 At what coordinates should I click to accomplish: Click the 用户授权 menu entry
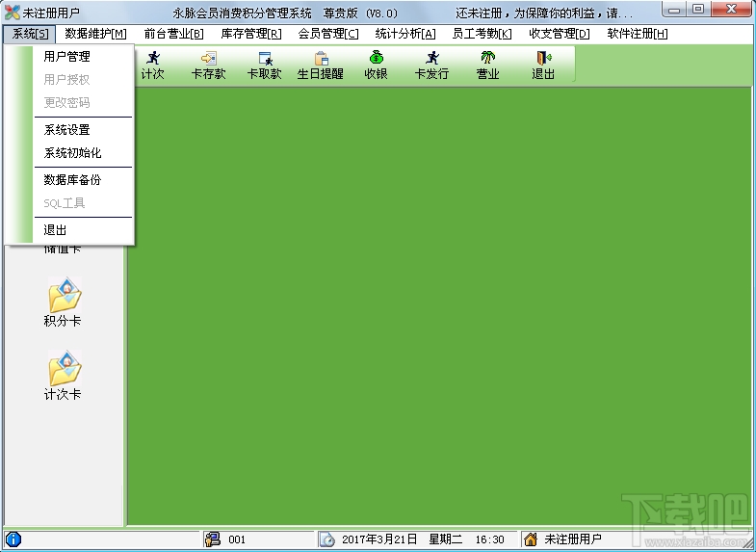[x=67, y=80]
